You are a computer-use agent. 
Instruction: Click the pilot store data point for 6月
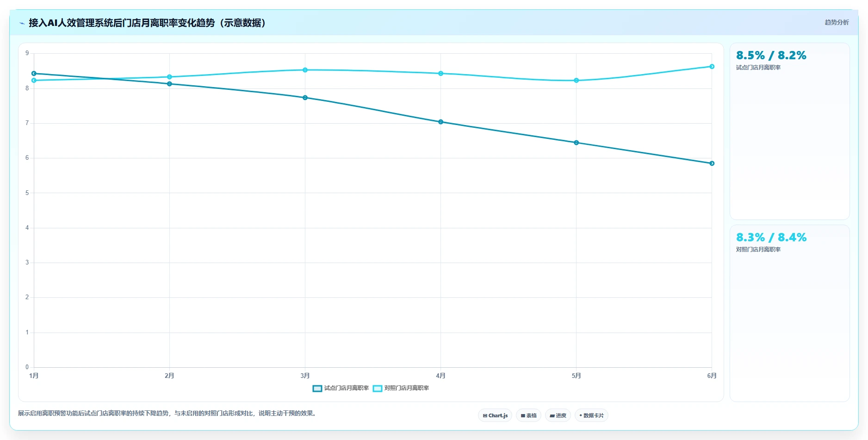click(712, 163)
